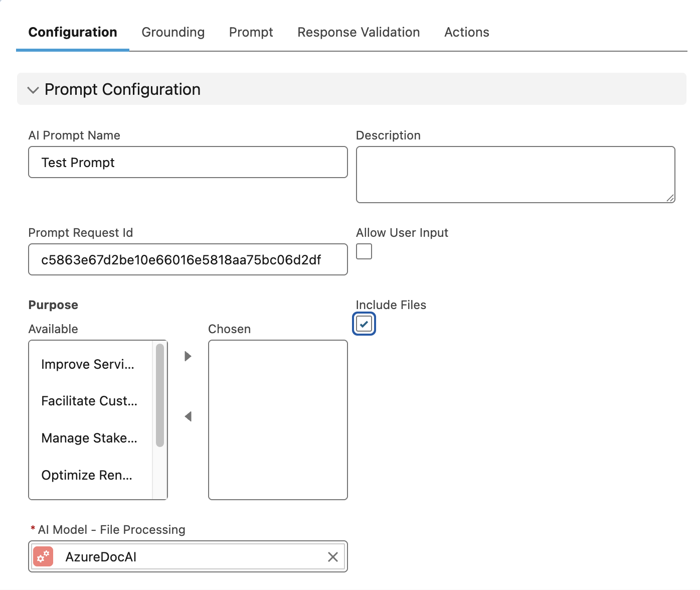Open the Actions tab
This screenshot has height=590, width=700.
coord(466,32)
